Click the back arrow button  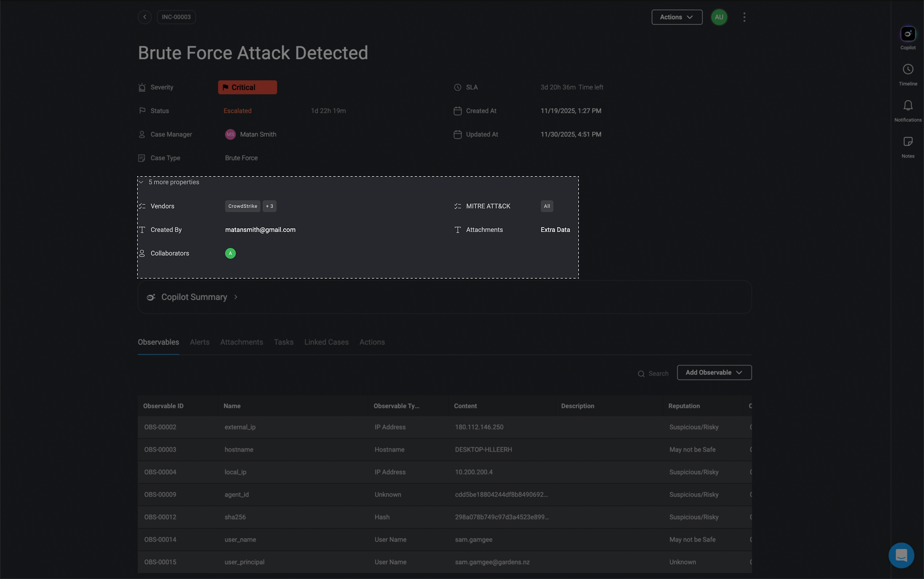click(x=145, y=17)
